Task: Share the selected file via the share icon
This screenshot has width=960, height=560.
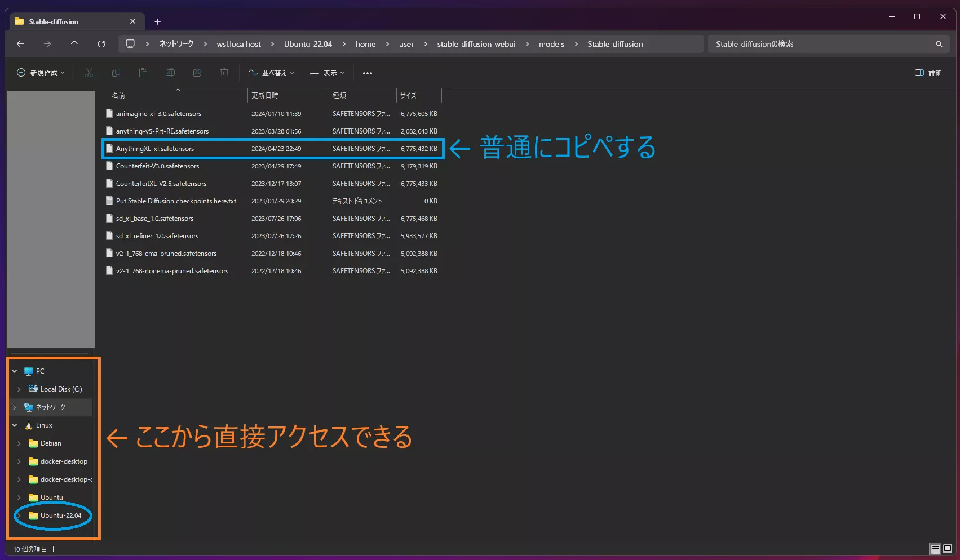Action: [x=197, y=73]
